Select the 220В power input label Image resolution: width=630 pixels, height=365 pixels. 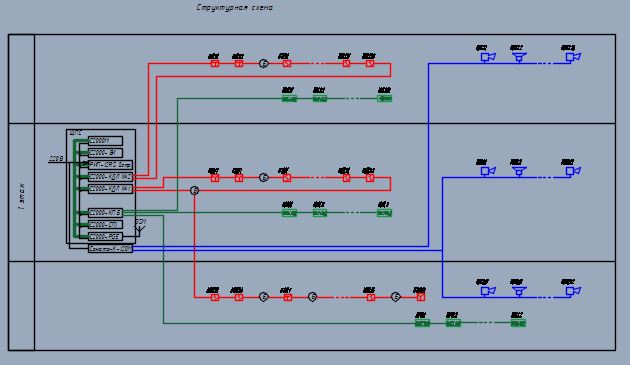click(x=56, y=159)
